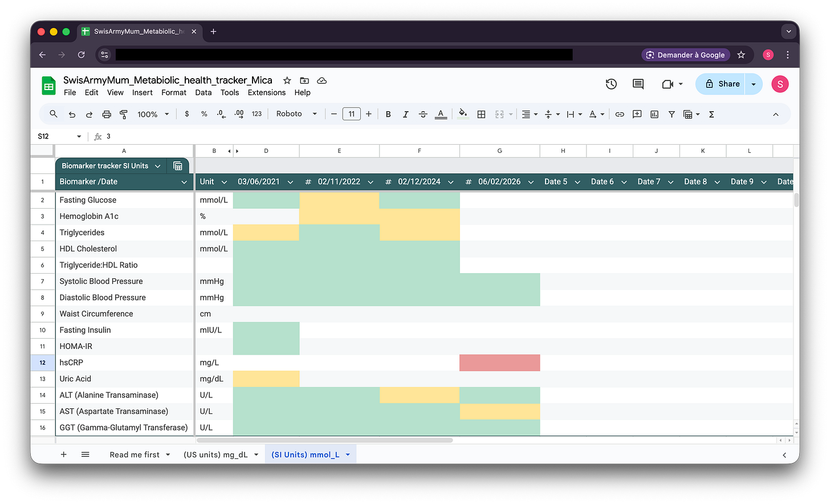Switch to the (US units) mg_dL sheet

[x=215, y=454]
